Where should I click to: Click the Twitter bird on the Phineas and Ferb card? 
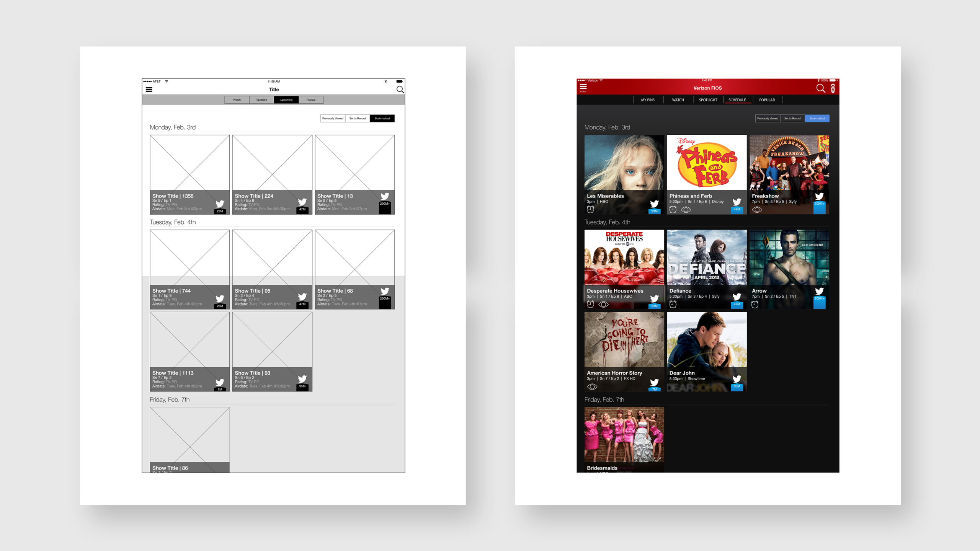(x=737, y=202)
